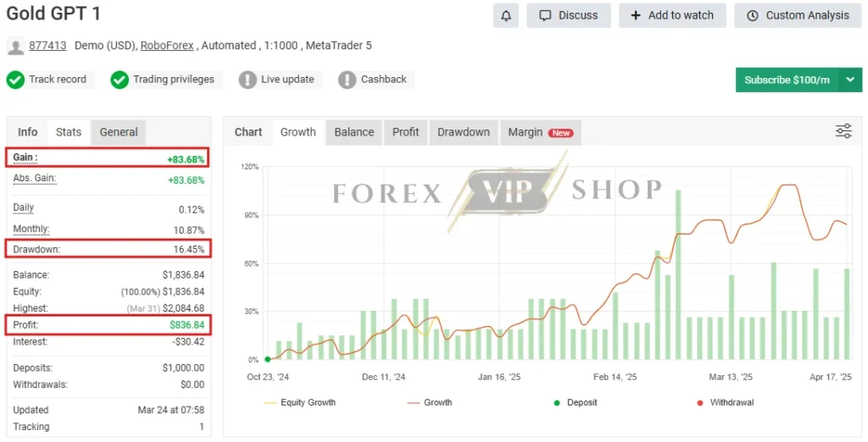Click the Dec 11, '24 axis date

384,378
